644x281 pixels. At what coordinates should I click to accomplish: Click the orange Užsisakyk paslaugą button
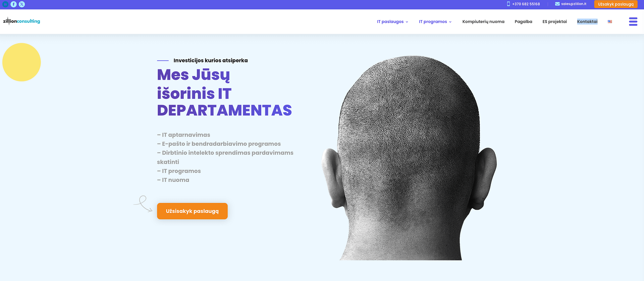tap(192, 211)
